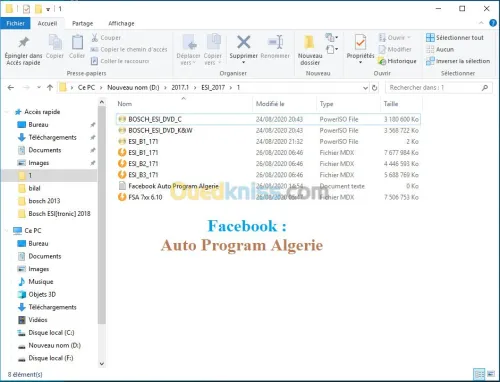Sort by the Taille column header
This screenshot has width=500, height=382.
tap(401, 104)
